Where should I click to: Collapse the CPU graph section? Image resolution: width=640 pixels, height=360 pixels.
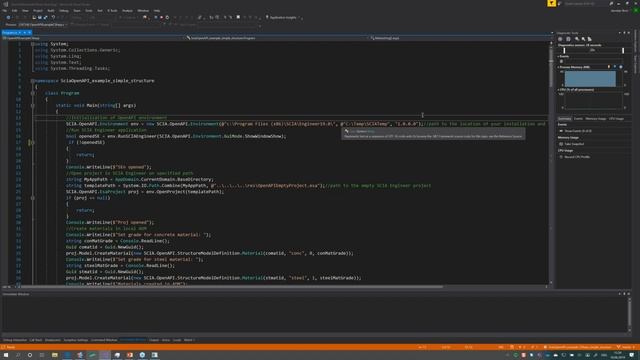click(558, 90)
